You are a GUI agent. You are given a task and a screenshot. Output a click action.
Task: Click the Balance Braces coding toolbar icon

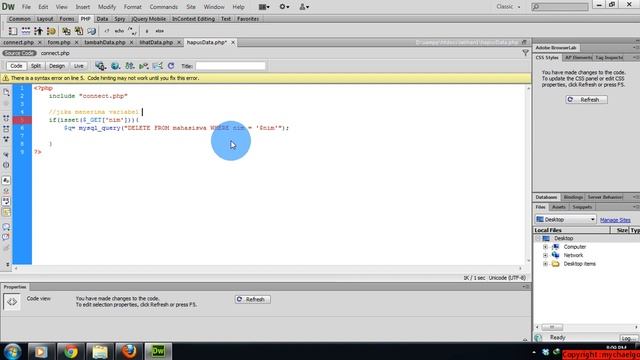(x=6, y=165)
